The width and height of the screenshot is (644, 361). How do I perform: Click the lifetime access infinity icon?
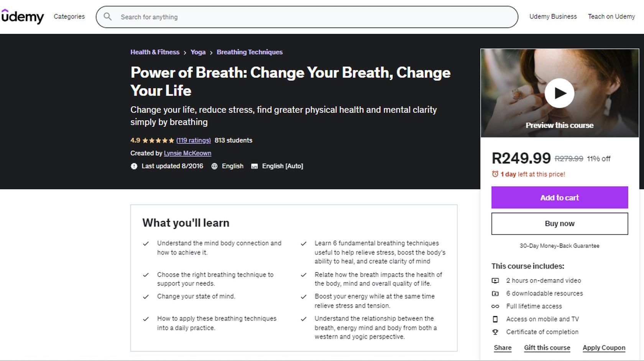tap(495, 306)
